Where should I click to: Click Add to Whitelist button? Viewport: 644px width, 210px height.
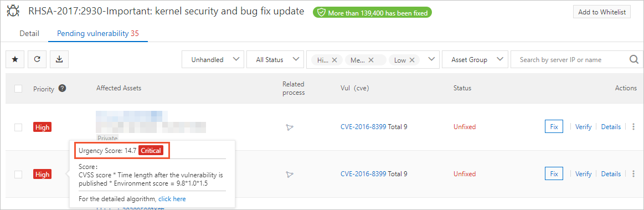click(x=601, y=12)
